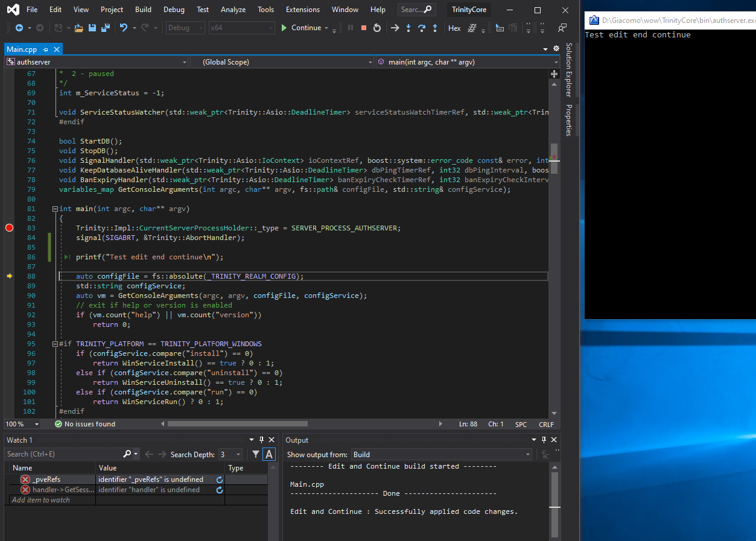Toggle the filter icon in Watch 1
756x541 pixels.
point(257,454)
